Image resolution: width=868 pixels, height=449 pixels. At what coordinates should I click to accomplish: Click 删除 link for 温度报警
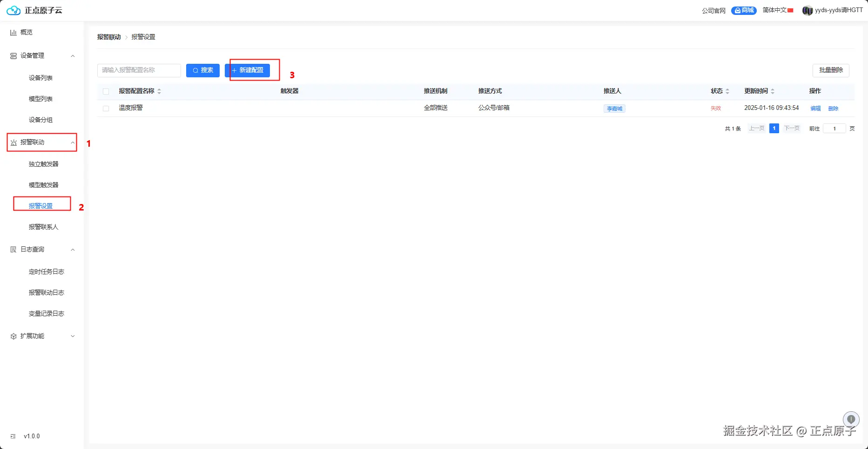point(833,109)
